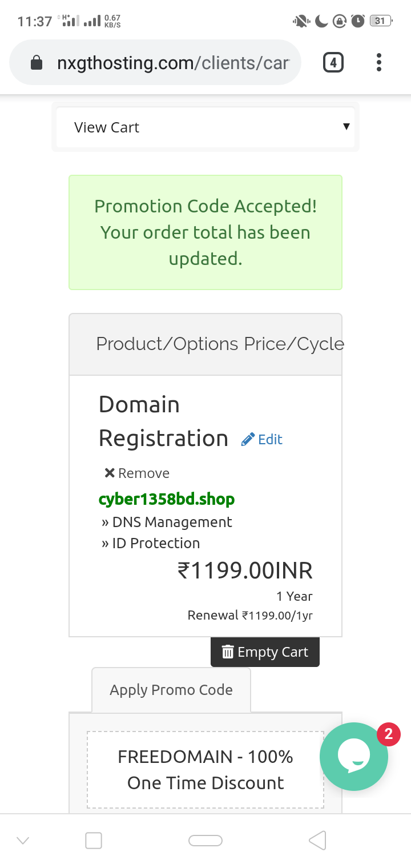This screenshot has height=868, width=411.
Task: Open the browser three-dot menu
Action: tap(378, 62)
